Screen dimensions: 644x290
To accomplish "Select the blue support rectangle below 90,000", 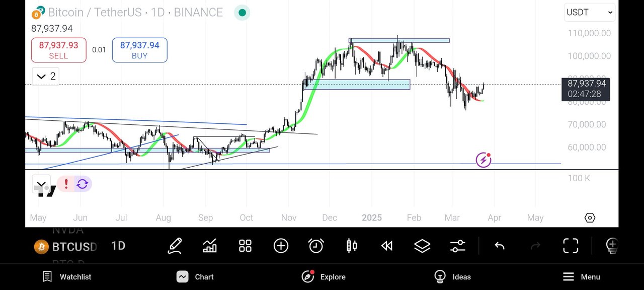I will [357, 85].
